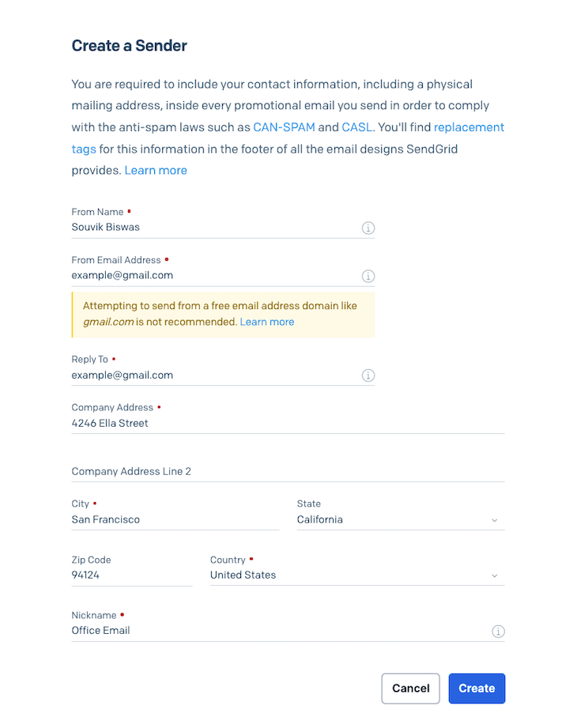The image size is (577, 728).
Task: Click the Reply To info icon
Action: pos(368,375)
